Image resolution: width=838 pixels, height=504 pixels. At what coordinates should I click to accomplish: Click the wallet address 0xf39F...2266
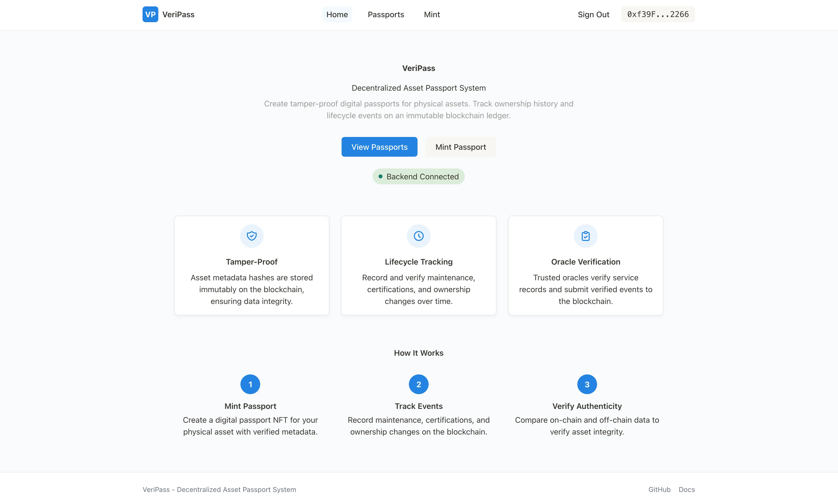tap(658, 14)
